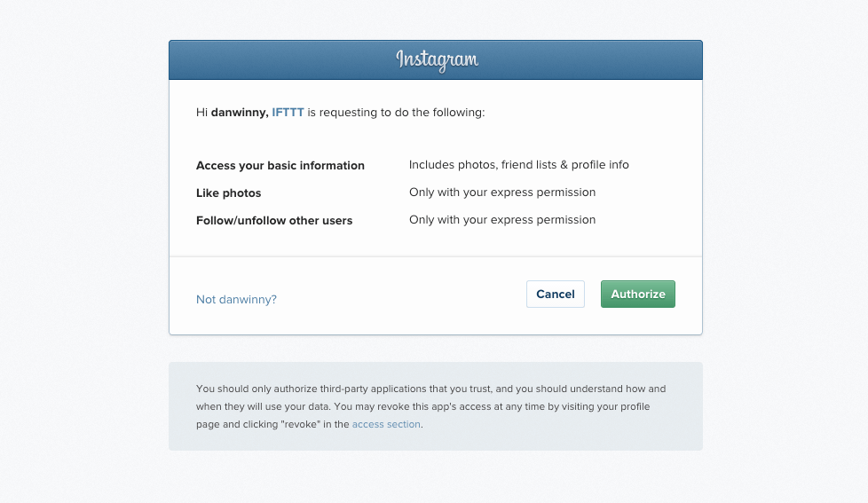Image resolution: width=868 pixels, height=503 pixels.
Task: Open the access section link
Action: tap(386, 424)
